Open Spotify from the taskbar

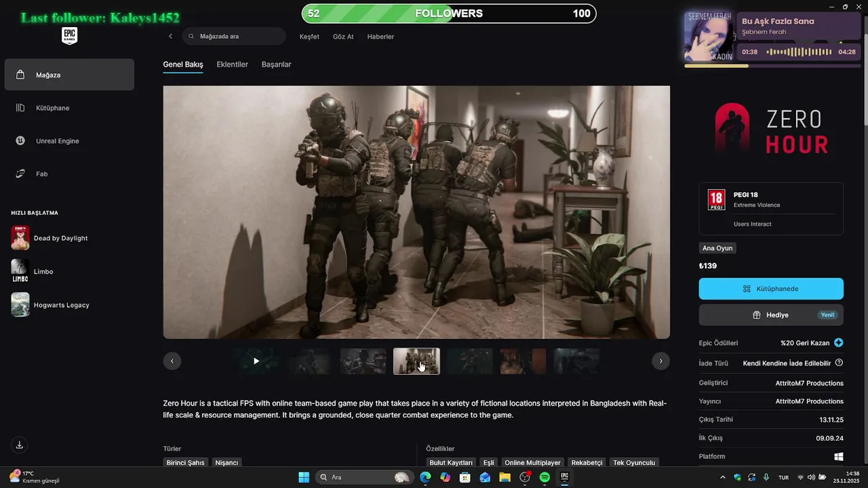545,477
